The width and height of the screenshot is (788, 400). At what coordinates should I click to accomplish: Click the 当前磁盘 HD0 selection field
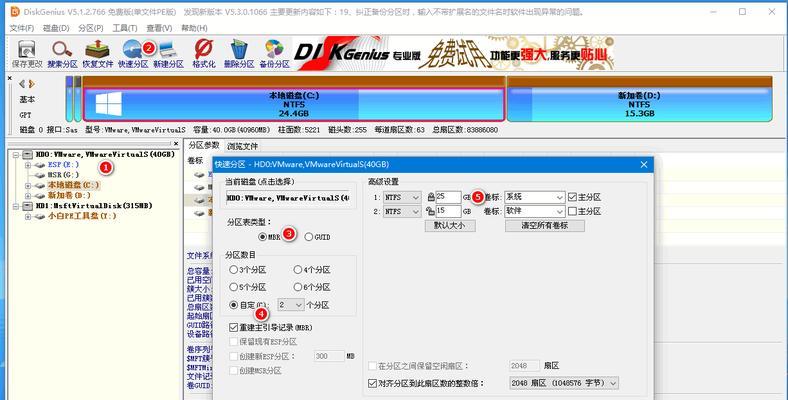(x=287, y=198)
